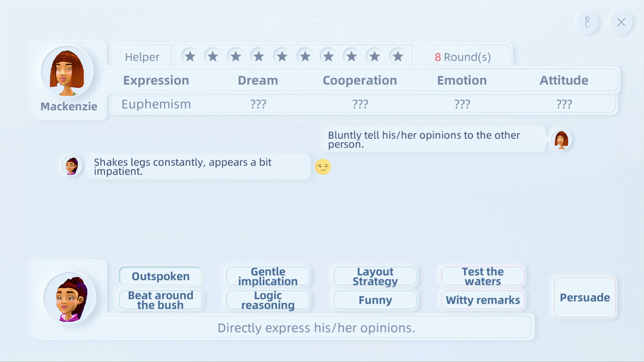Screen dimensions: 644x362
Task: Click Mackenzie's large avatar portrait
Action: (x=69, y=72)
